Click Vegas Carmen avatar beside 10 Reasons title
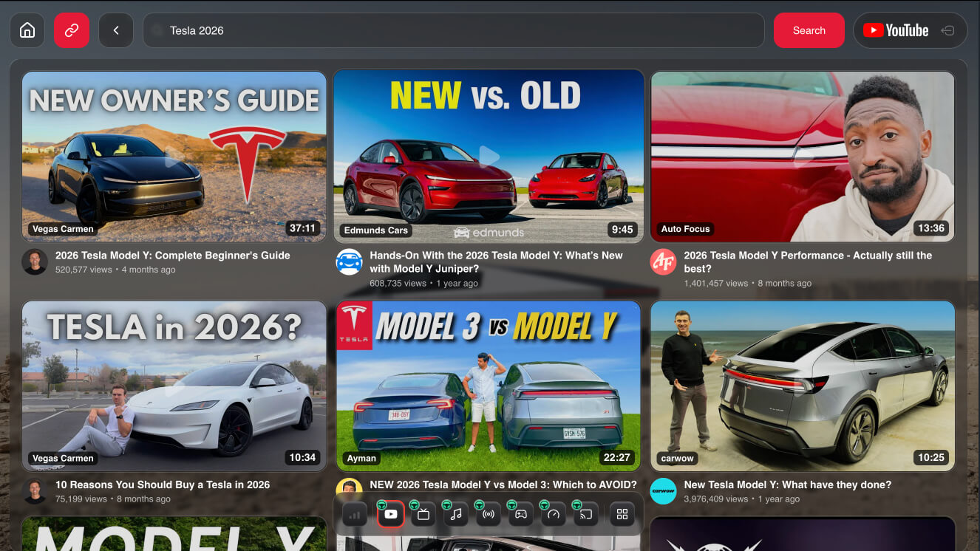Viewport: 980px width, 551px height. click(35, 491)
